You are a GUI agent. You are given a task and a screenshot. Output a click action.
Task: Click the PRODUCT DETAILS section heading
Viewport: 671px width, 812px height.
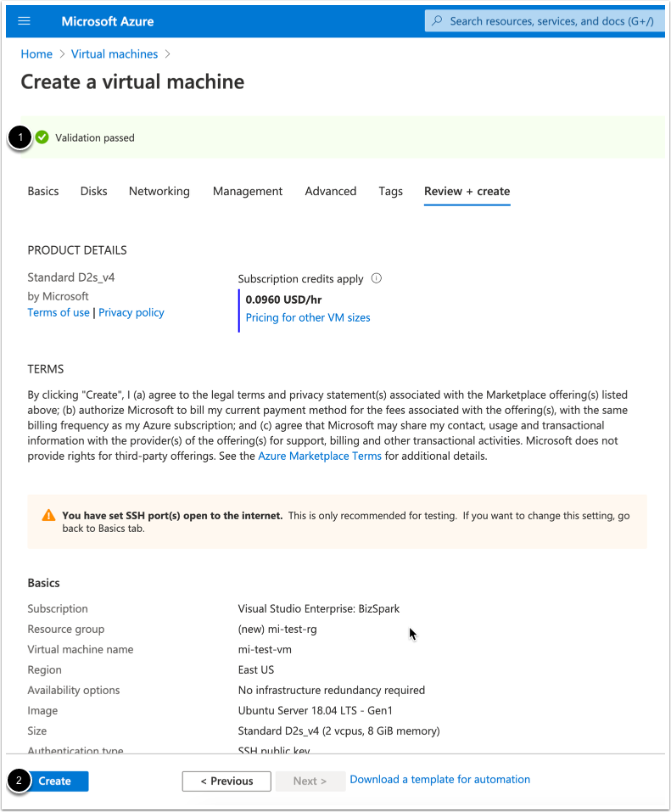pyautogui.click(x=77, y=250)
